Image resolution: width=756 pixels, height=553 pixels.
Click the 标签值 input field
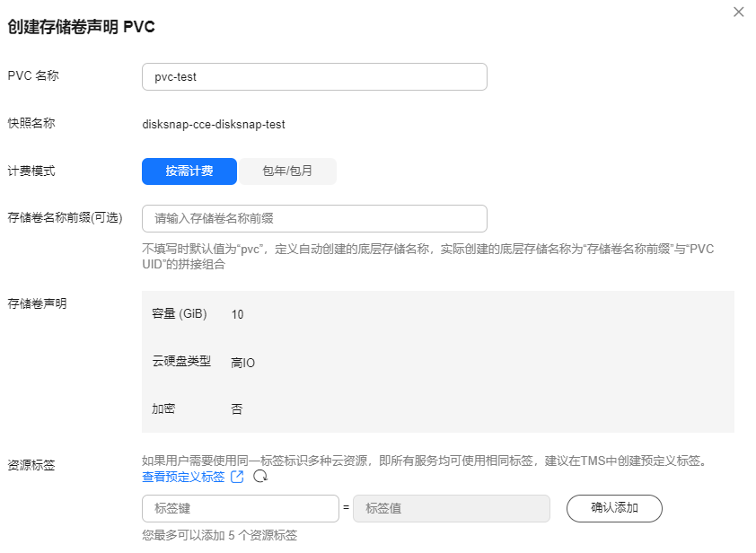tap(452, 508)
